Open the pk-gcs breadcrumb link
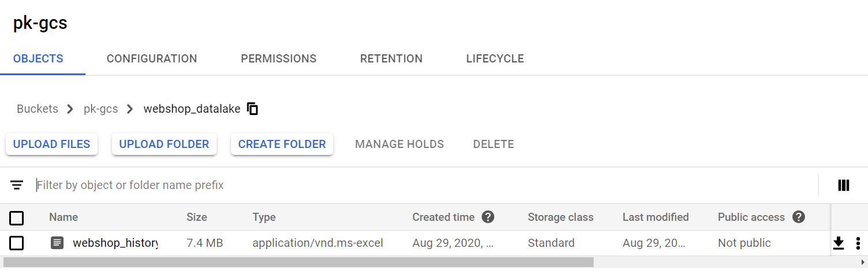The height and width of the screenshot is (274, 868). click(x=100, y=109)
